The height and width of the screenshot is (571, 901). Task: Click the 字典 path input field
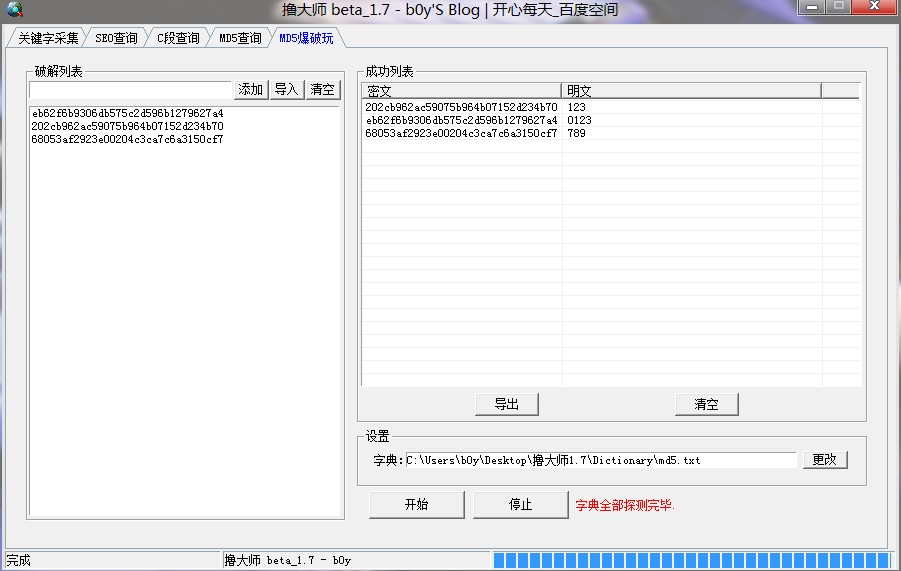coord(600,460)
